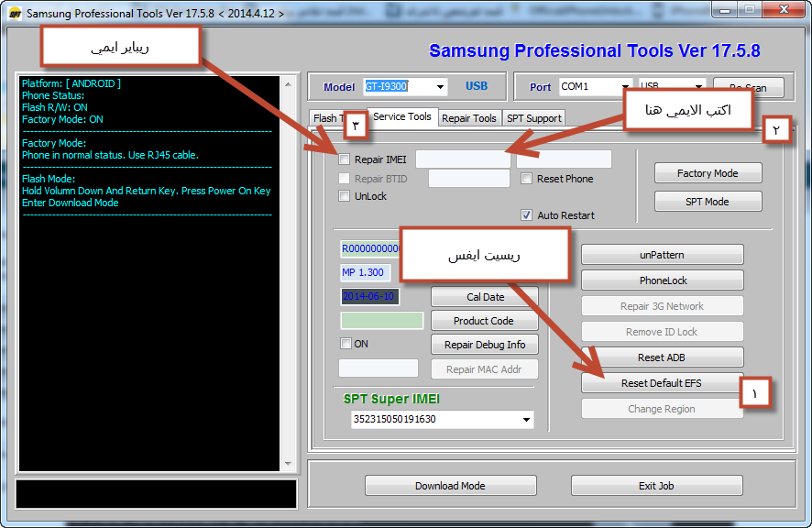The height and width of the screenshot is (528, 812).
Task: Enable the UnLock checkbox
Action: [x=344, y=196]
